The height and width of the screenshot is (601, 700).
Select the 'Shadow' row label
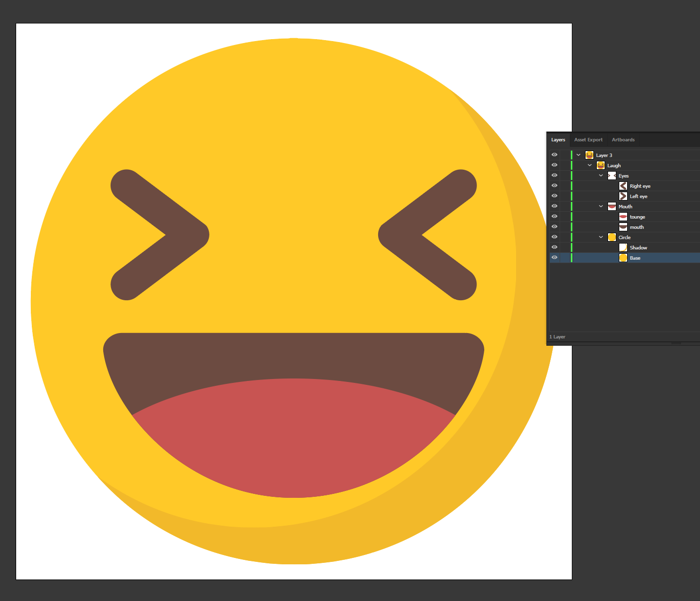click(638, 248)
